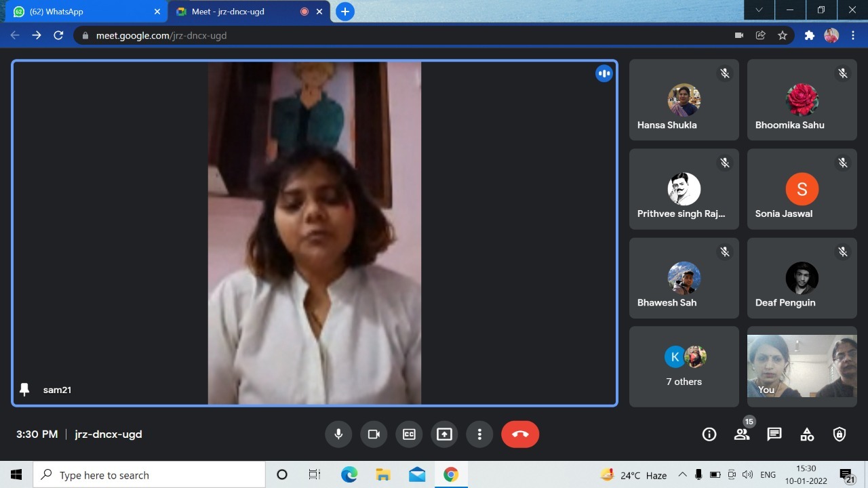The height and width of the screenshot is (488, 868).
Task: Open clock showing 15:30 10-01-2022
Action: pos(806,475)
